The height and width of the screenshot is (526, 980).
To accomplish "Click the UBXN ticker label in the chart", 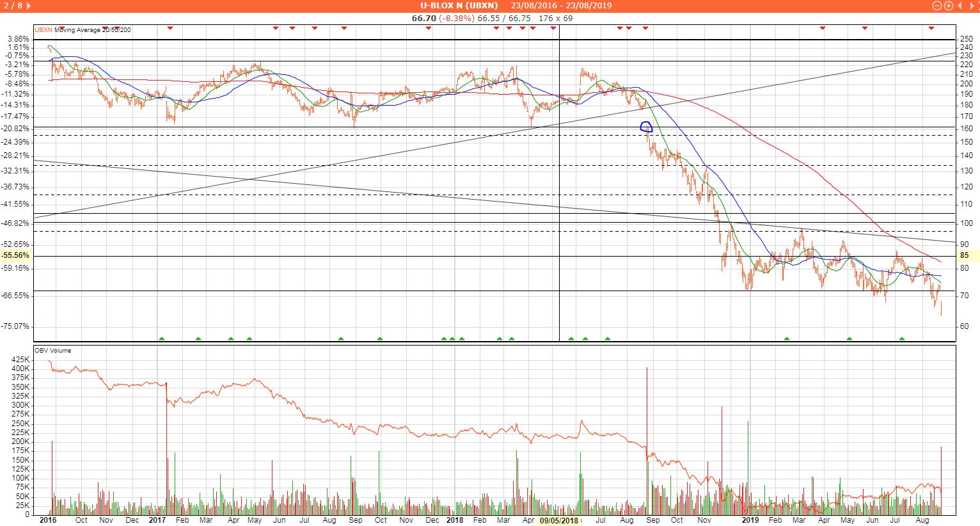I will (x=43, y=29).
